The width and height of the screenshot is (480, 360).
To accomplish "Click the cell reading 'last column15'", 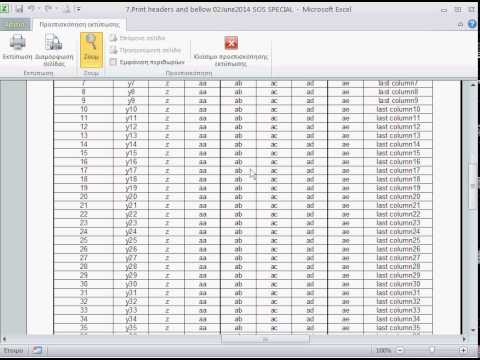I will pyautogui.click(x=398, y=153).
